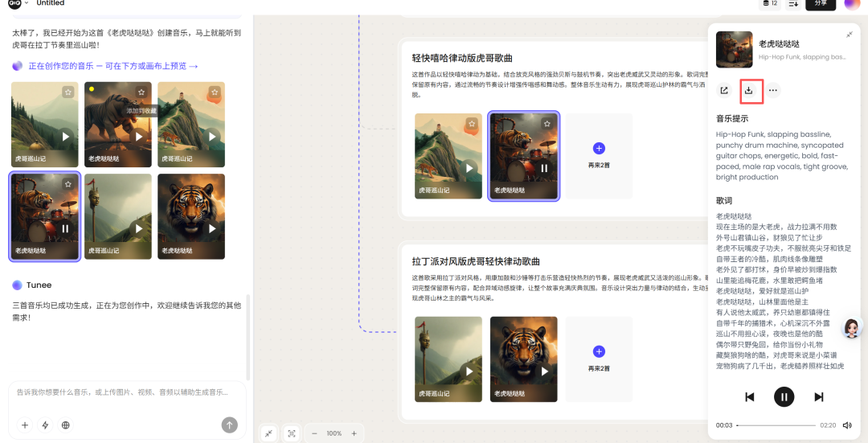The image size is (868, 443).
Task: Seek on the song progress bar
Action: [776, 425]
